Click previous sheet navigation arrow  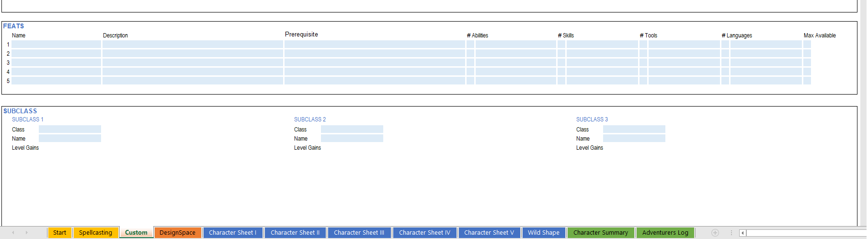click(x=13, y=233)
